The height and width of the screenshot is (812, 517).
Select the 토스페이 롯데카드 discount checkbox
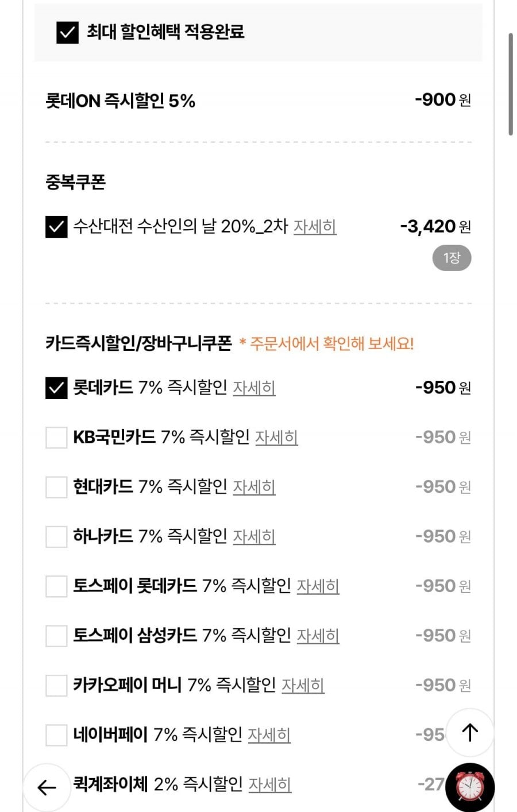(x=56, y=586)
